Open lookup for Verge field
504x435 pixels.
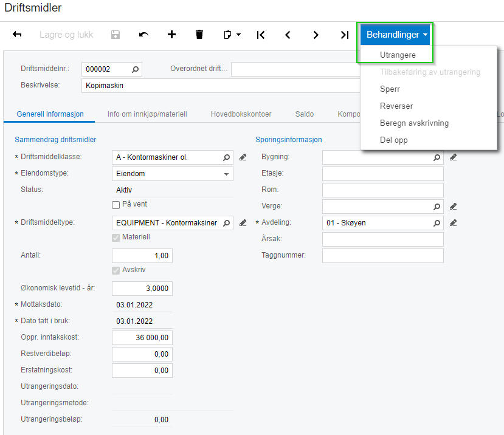(437, 207)
